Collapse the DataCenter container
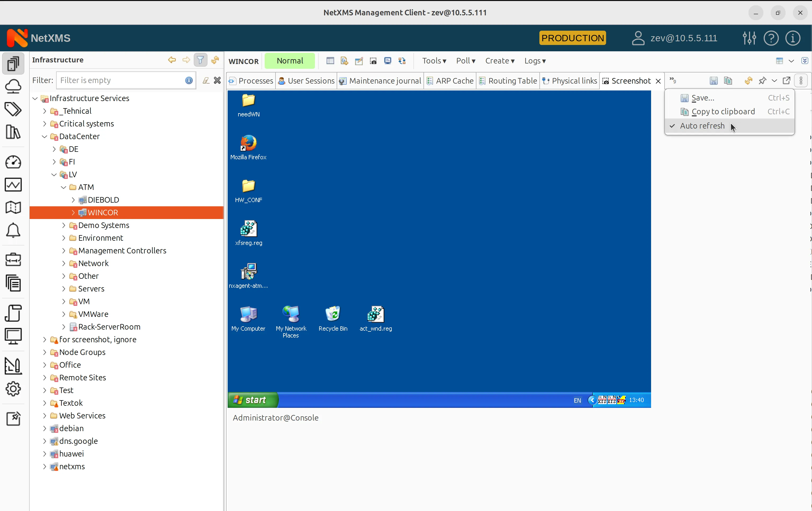The width and height of the screenshot is (812, 511). coord(44,136)
